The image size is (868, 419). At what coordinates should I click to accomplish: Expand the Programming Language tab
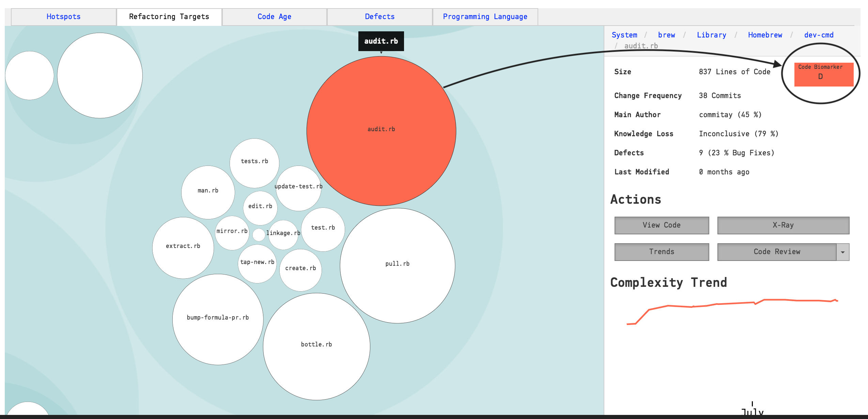click(486, 16)
